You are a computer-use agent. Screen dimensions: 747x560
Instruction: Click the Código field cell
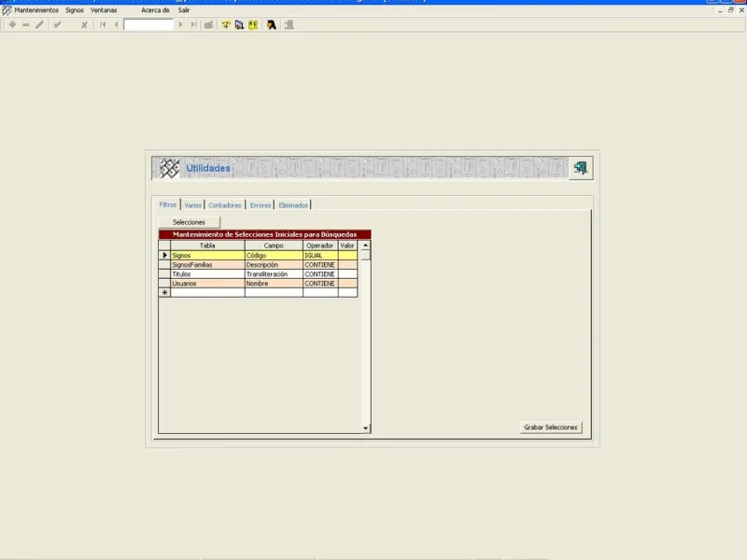tap(274, 255)
